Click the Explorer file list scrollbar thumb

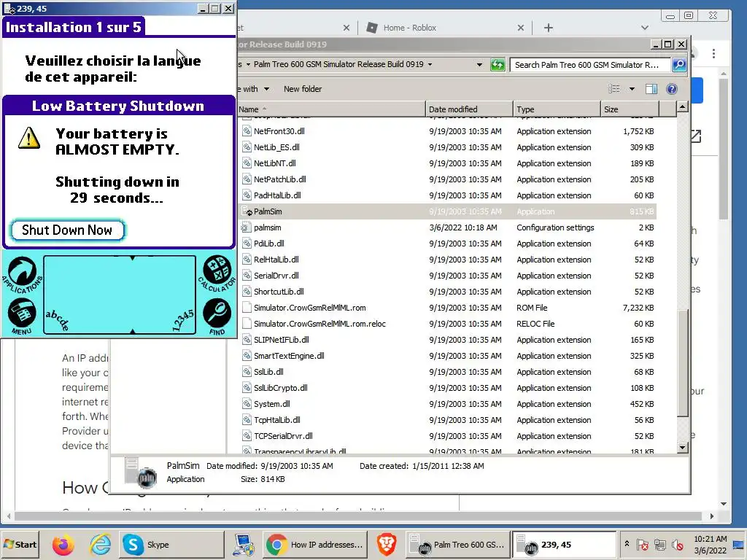pos(682,362)
